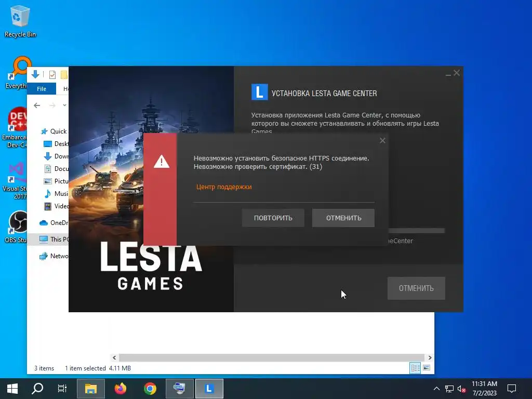Click the blue down-arrow quick access icon

point(35,74)
